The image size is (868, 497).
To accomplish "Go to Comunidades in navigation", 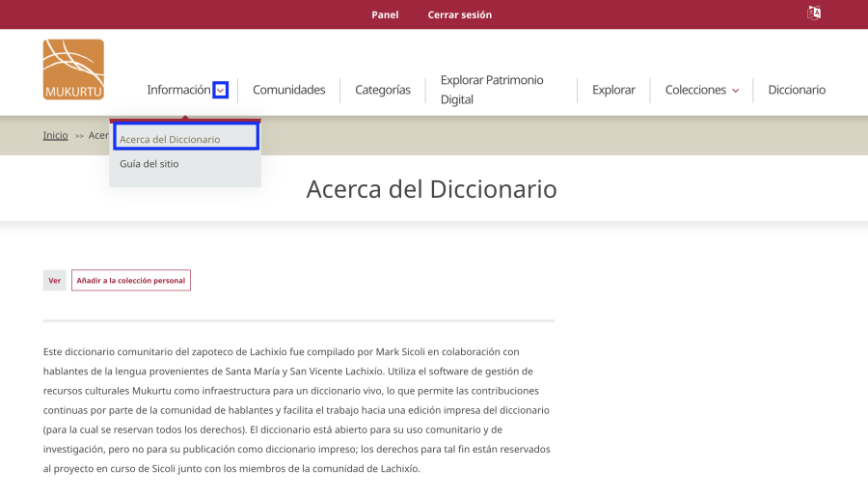I will (289, 90).
